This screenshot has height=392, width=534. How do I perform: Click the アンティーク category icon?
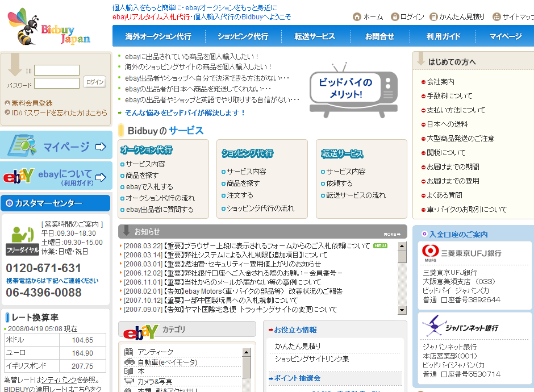tap(129, 352)
